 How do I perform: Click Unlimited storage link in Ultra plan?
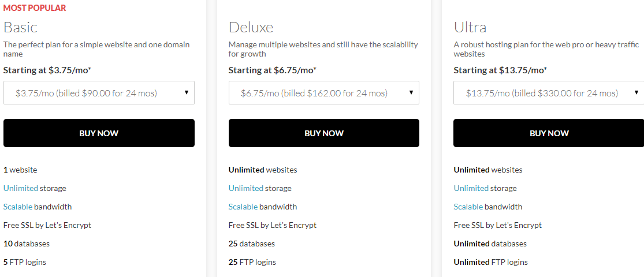click(x=471, y=188)
